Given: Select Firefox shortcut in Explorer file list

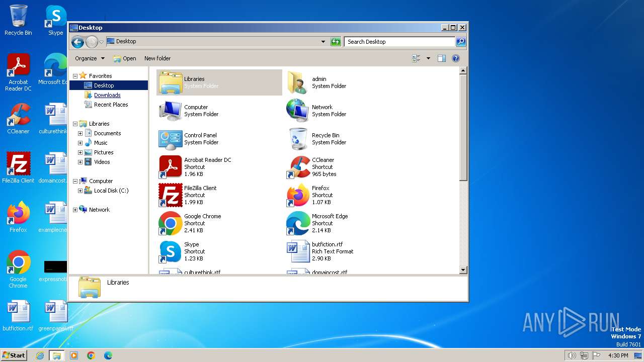Looking at the screenshot, I should click(298, 195).
